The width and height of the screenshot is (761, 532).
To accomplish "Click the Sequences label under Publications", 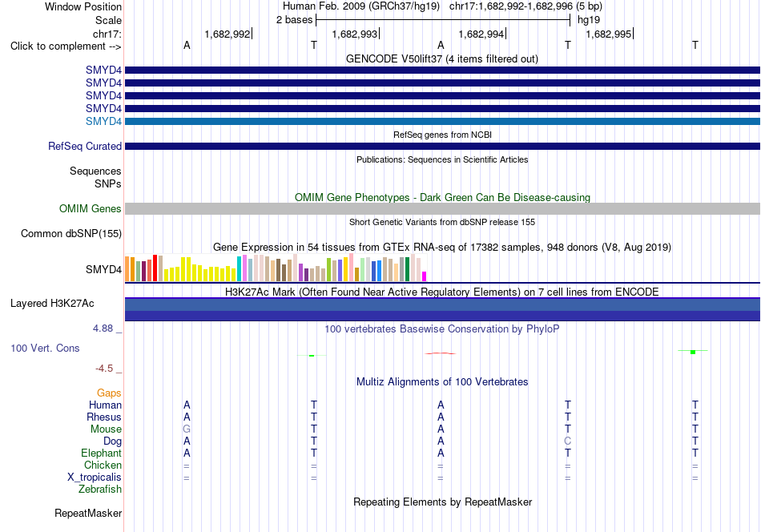I will pyautogui.click(x=95, y=171).
